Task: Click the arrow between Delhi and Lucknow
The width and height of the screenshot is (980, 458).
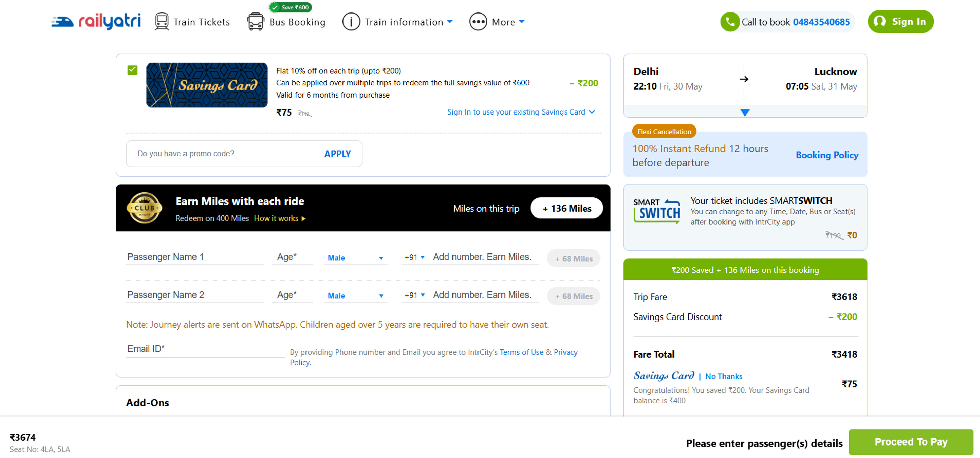Action: tap(744, 79)
